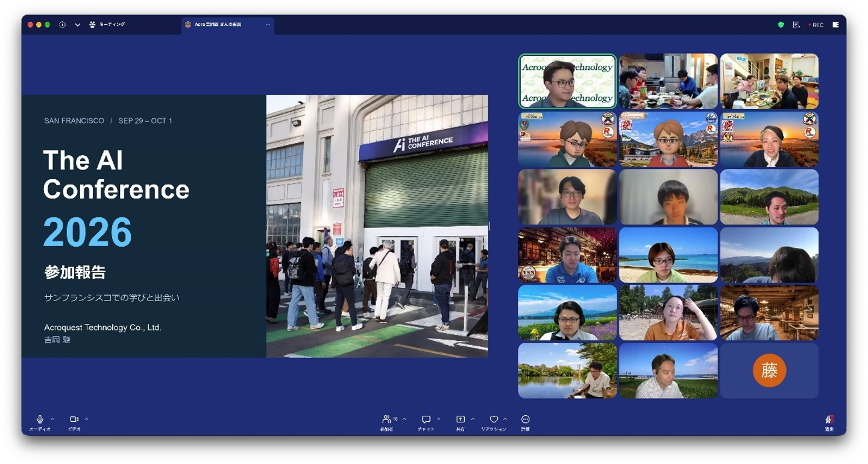The image size is (868, 464).
Task: Leave the meeting with the red exit icon
Action: pyautogui.click(x=829, y=419)
